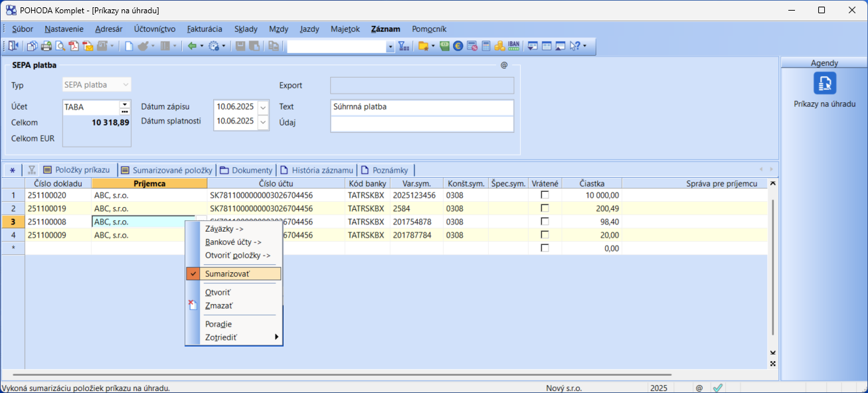Tick the Vrátené checkbox in the empty new row
The image size is (868, 393).
pos(545,248)
